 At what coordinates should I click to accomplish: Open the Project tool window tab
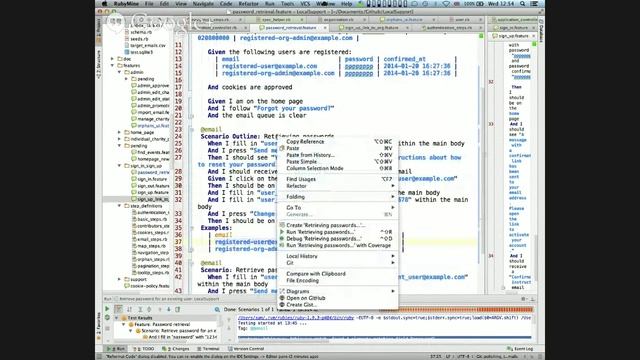click(x=98, y=31)
